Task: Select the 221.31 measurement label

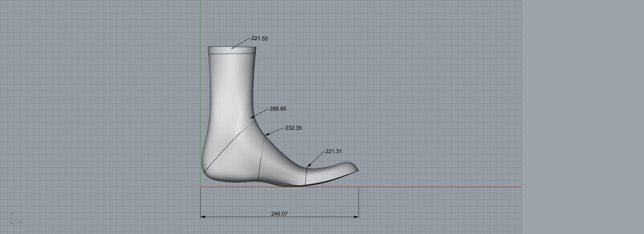Action: point(333,152)
